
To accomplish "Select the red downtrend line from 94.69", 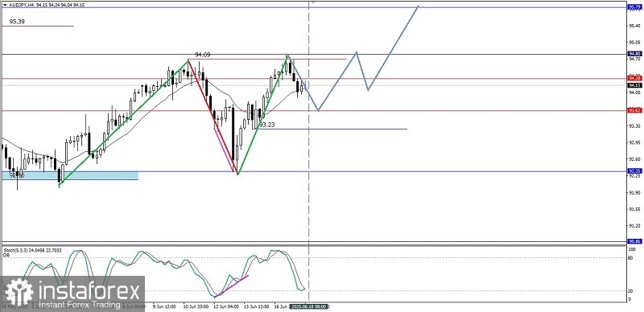I will (x=213, y=117).
